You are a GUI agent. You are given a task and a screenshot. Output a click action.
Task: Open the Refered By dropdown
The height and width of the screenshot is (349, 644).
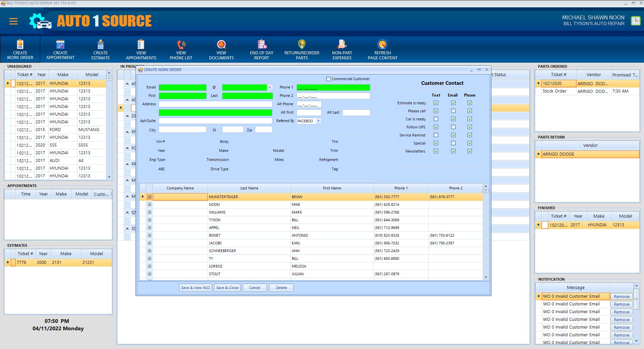(318, 121)
